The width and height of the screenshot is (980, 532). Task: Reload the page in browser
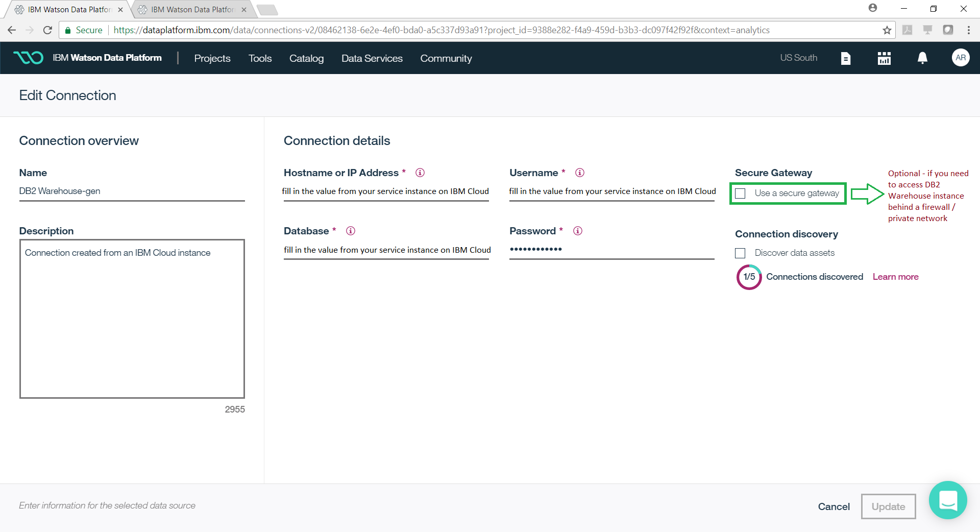(48, 30)
